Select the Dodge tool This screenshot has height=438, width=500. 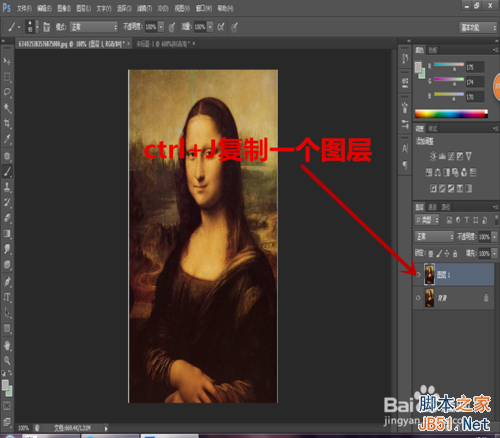point(7,264)
